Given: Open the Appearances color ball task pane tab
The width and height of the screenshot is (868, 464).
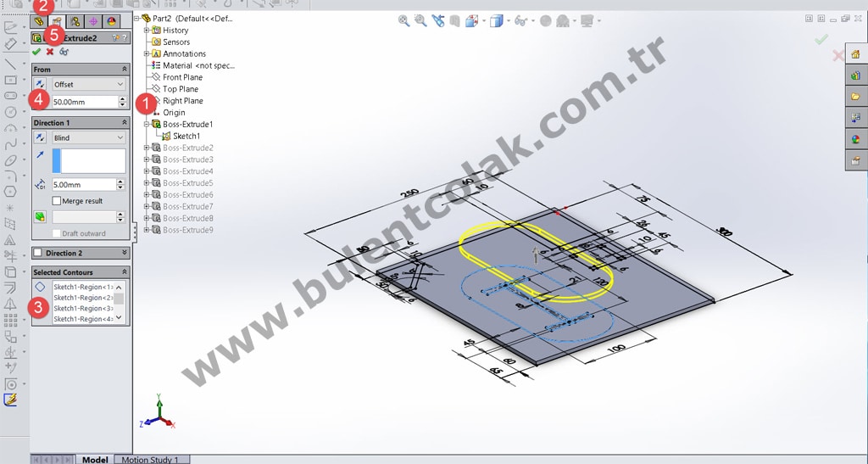Looking at the screenshot, I should 856,139.
